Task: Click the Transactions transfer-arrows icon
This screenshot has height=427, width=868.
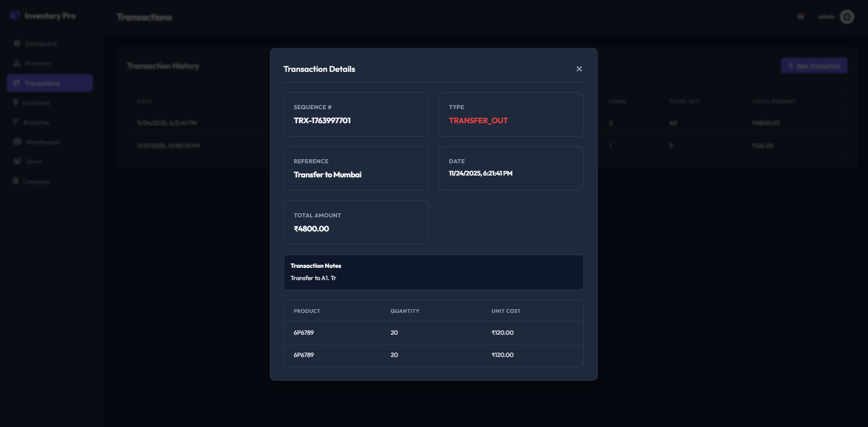Action: [16, 83]
